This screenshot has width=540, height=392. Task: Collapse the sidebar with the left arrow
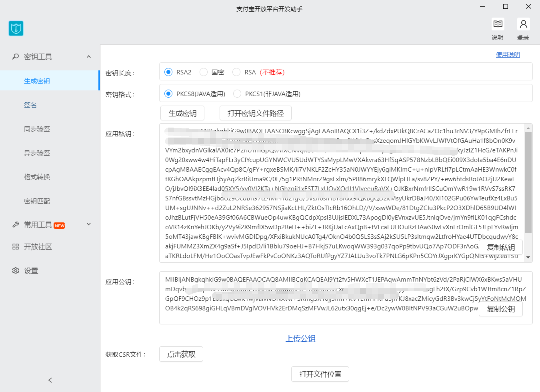click(x=50, y=380)
